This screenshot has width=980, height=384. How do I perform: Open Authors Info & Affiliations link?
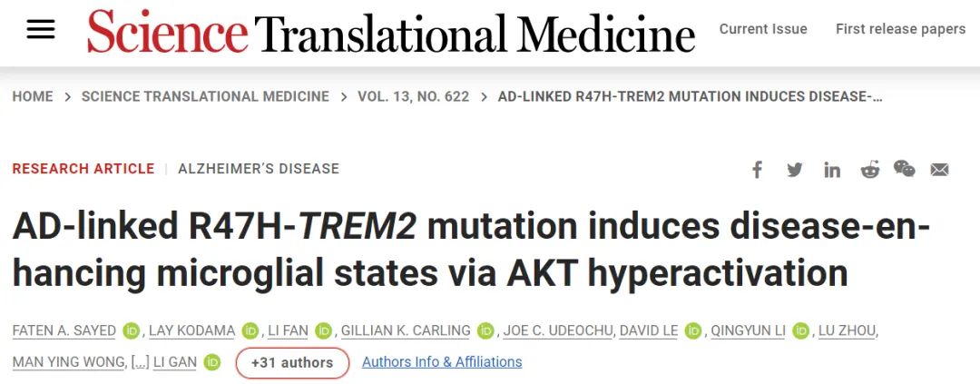coord(442,362)
